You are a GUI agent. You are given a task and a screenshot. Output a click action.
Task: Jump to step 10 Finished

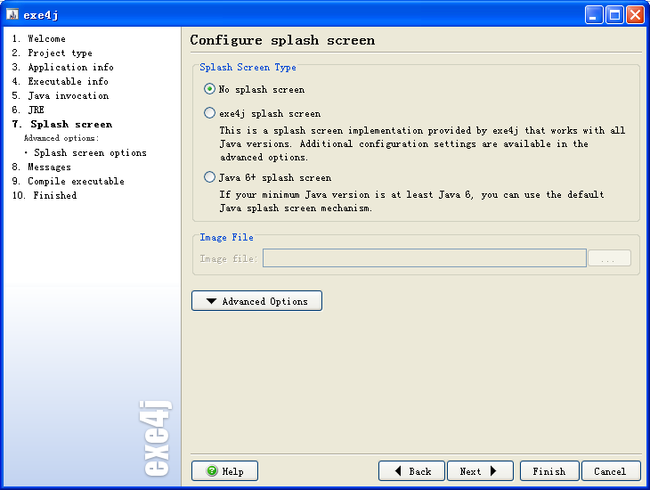(x=44, y=195)
